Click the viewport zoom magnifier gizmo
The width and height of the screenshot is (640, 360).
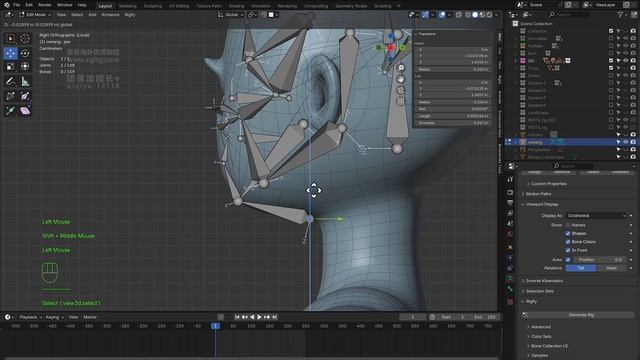(x=401, y=68)
